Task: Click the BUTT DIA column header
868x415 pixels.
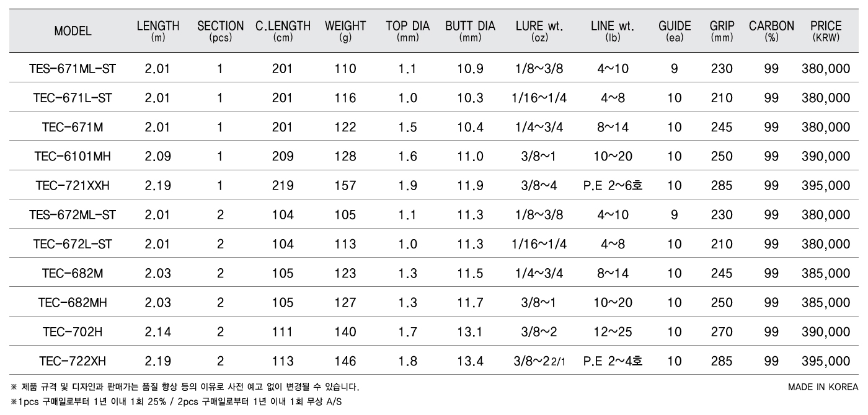Action: coord(470,30)
